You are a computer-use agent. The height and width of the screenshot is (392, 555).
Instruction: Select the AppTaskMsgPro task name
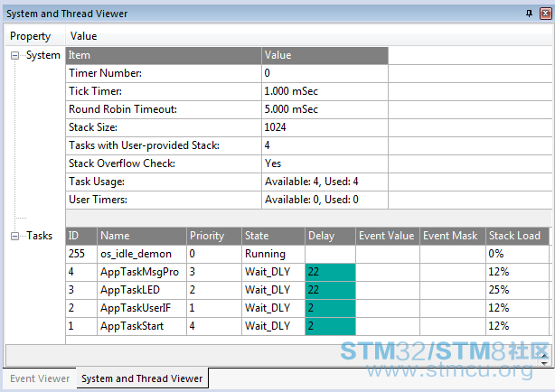coord(139,272)
